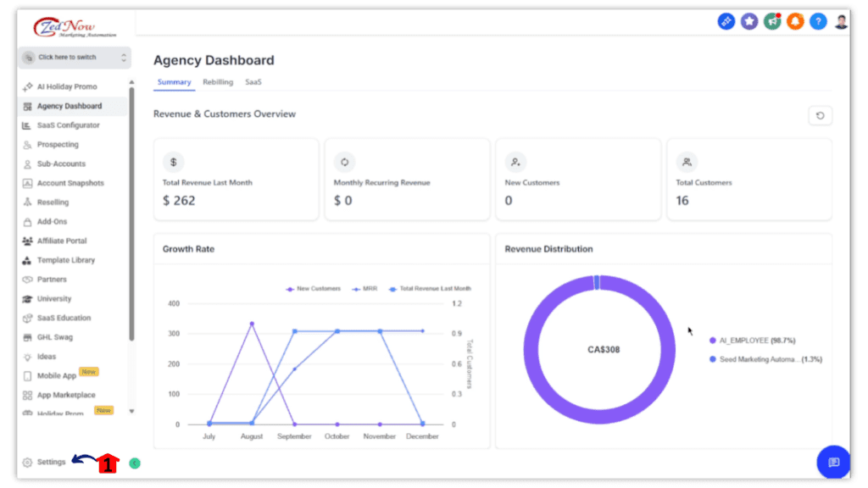Click AI_EMPLOYEE purple legend swatch
The width and height of the screenshot is (868, 488).
[x=713, y=341]
